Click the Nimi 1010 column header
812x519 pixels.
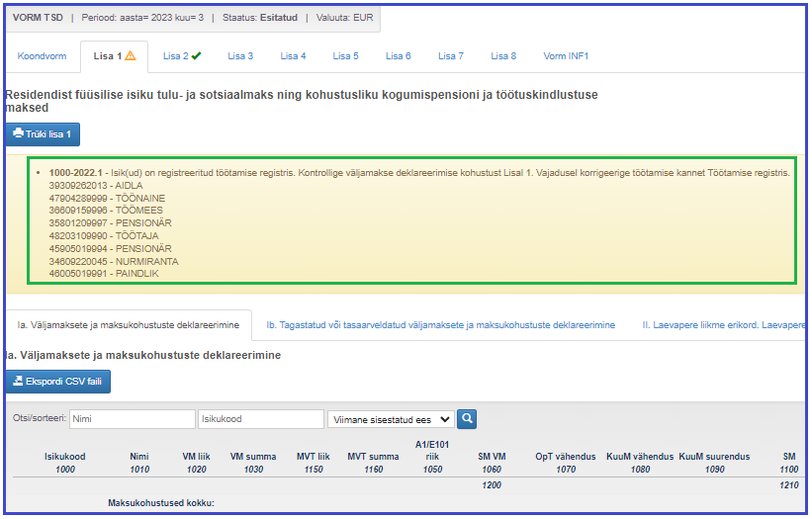[x=139, y=463]
